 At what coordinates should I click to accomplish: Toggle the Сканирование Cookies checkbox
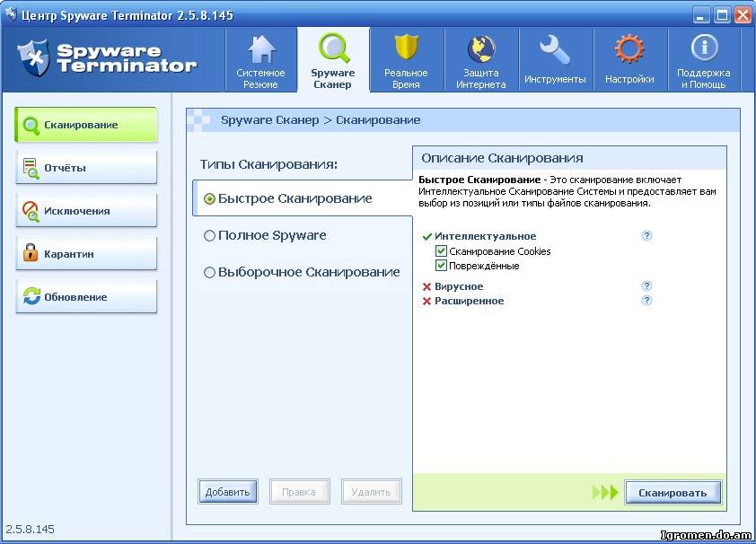pos(441,250)
